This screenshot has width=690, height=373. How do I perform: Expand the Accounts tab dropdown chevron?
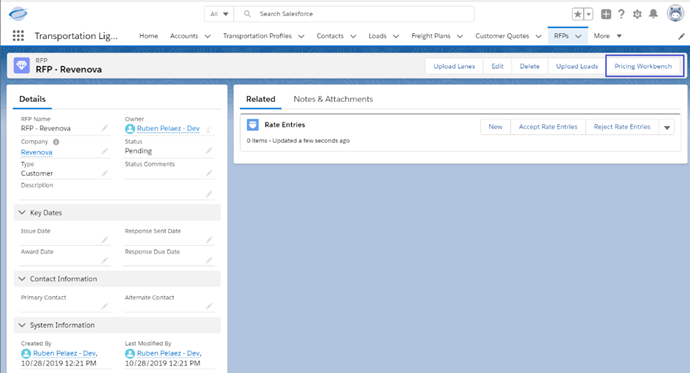tap(207, 36)
